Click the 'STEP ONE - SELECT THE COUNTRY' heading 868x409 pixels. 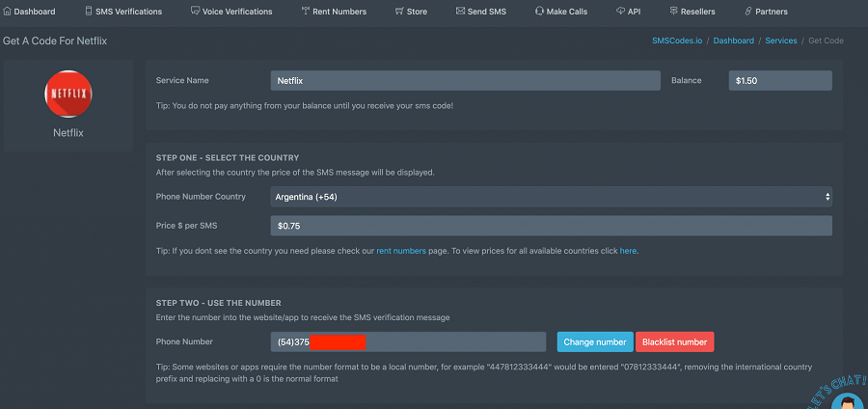click(228, 158)
